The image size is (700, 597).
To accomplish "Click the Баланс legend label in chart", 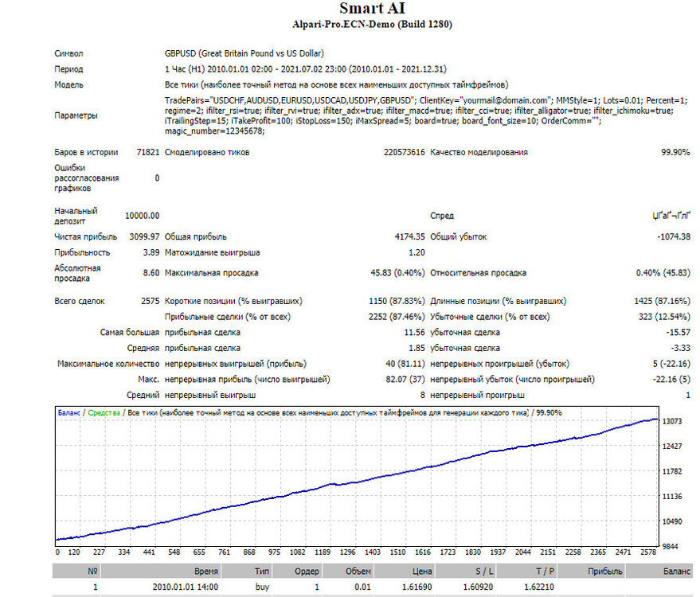I will coord(68,412).
